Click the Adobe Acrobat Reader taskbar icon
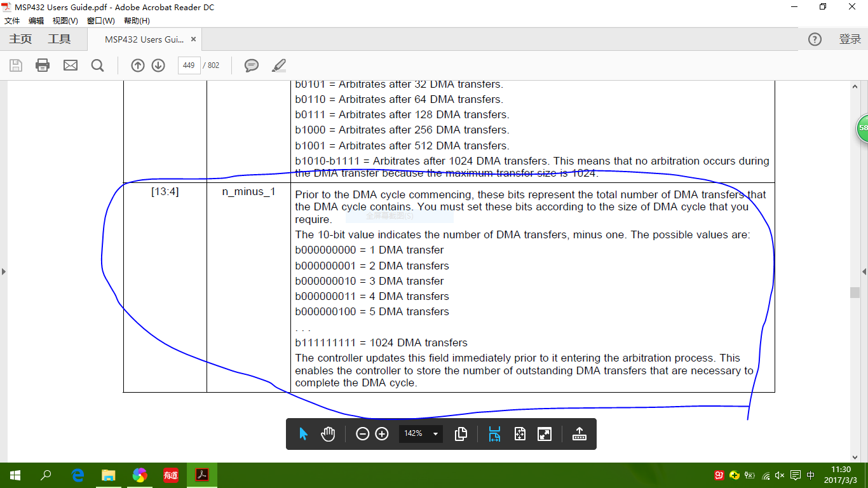Viewport: 868px width, 488px height. click(x=202, y=475)
